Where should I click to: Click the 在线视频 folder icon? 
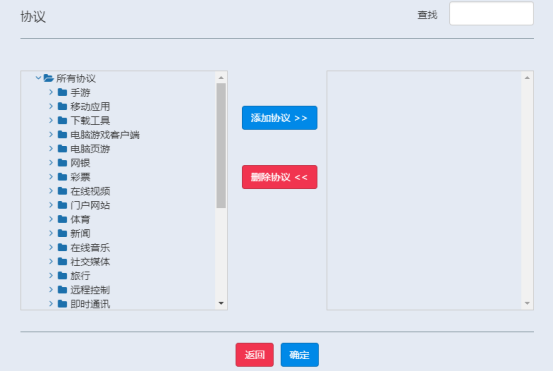click(63, 191)
